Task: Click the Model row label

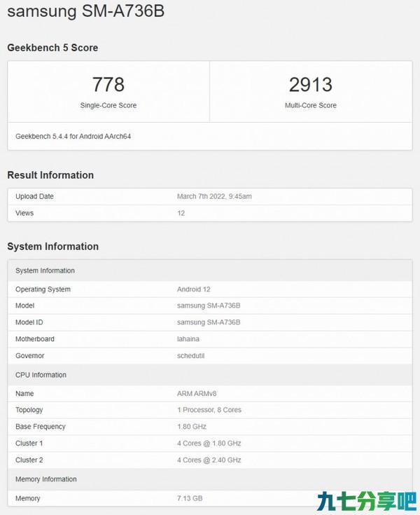Action: 25,305
